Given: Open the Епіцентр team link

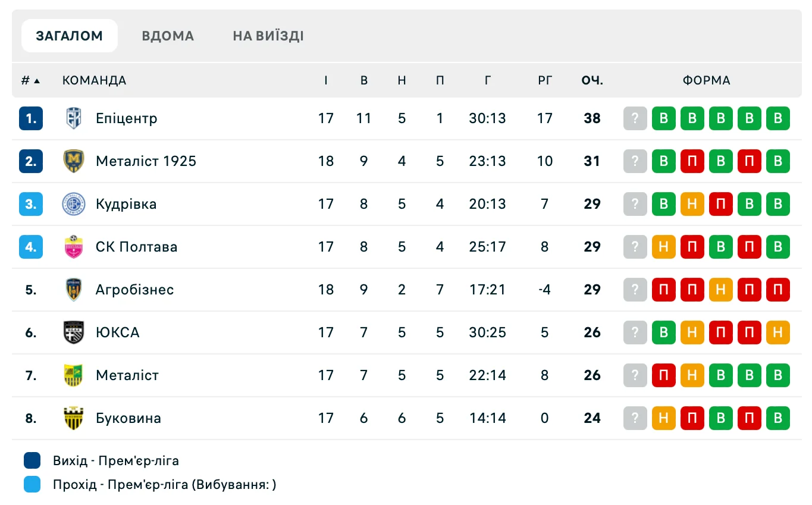Looking at the screenshot, I should tap(127, 118).
